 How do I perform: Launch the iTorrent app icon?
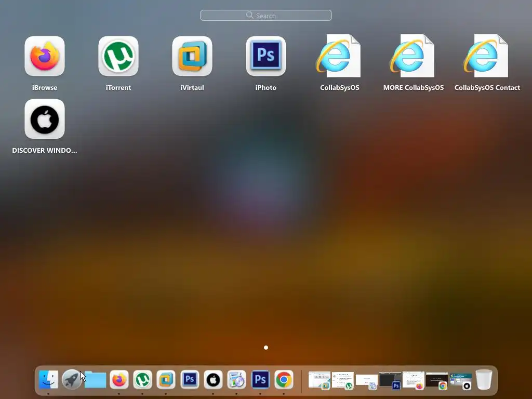118,56
